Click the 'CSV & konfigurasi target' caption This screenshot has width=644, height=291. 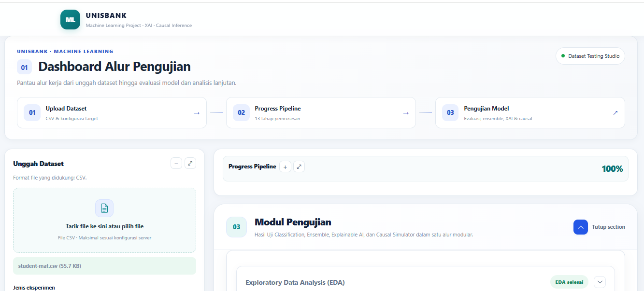tap(72, 119)
